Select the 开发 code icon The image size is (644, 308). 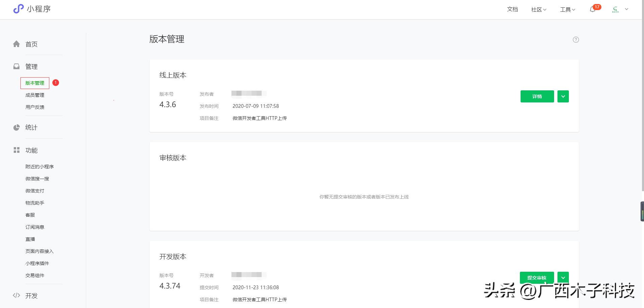(x=16, y=296)
